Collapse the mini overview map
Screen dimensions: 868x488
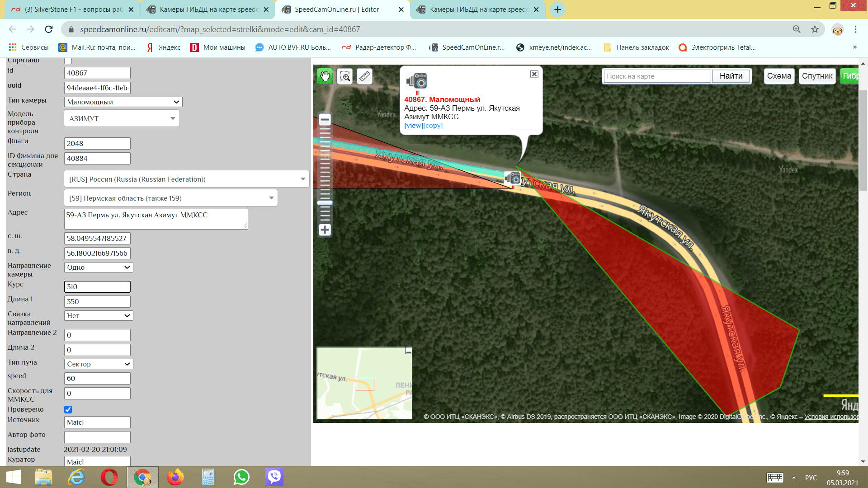pyautogui.click(x=408, y=351)
